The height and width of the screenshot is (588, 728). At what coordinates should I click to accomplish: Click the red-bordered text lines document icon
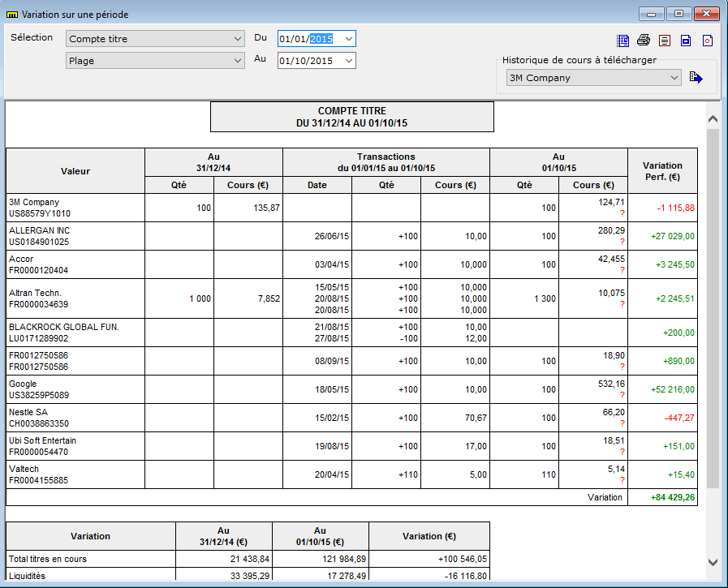pyautogui.click(x=665, y=41)
